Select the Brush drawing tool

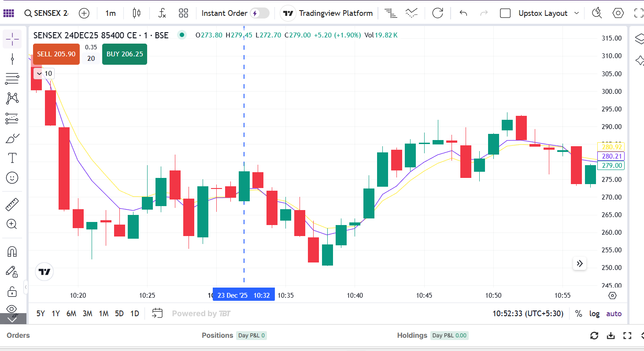point(12,139)
